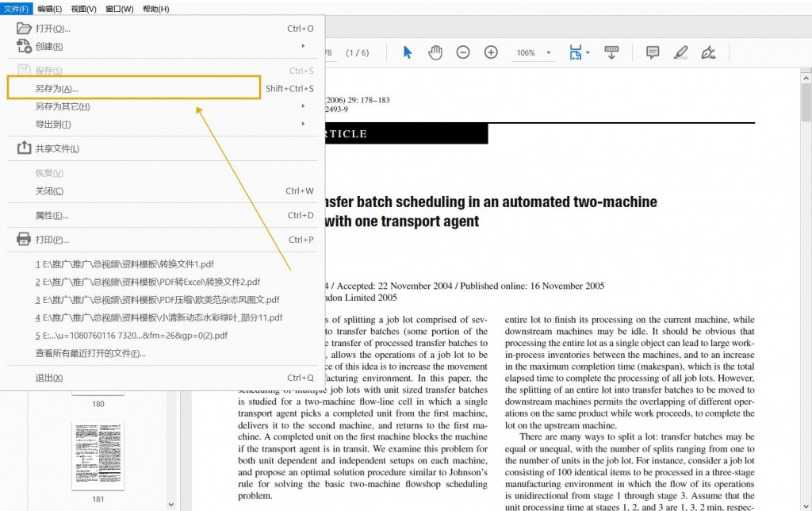Choose 另存为(A)... from the file menu
The height and width of the screenshot is (511, 812).
pos(133,88)
